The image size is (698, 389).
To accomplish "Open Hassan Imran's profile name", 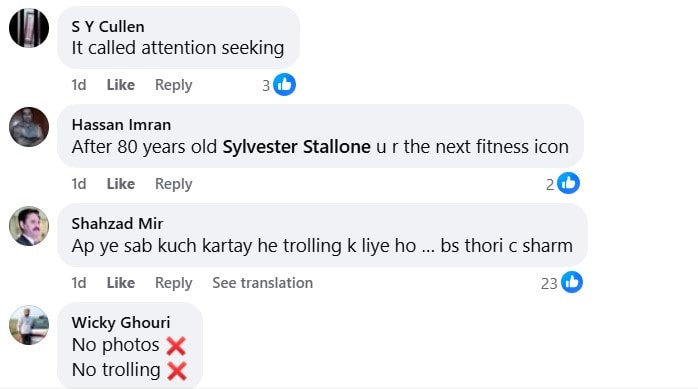I will pyautogui.click(x=121, y=125).
